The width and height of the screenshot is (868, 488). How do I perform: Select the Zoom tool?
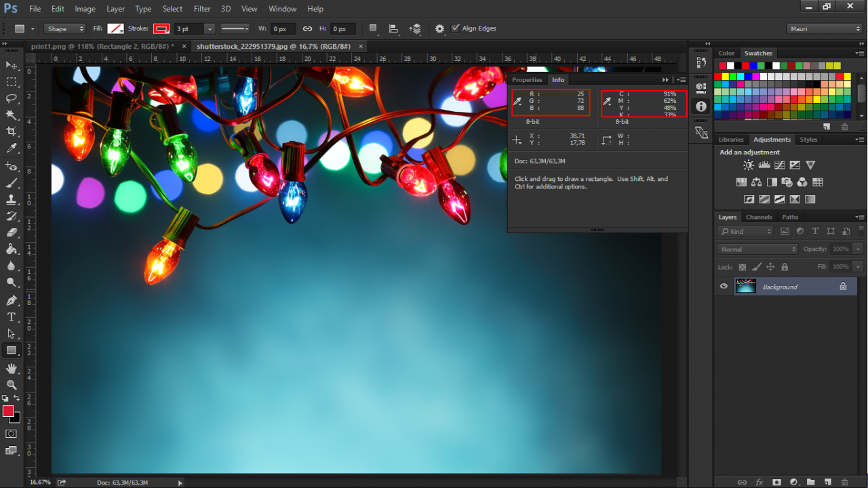(x=12, y=385)
